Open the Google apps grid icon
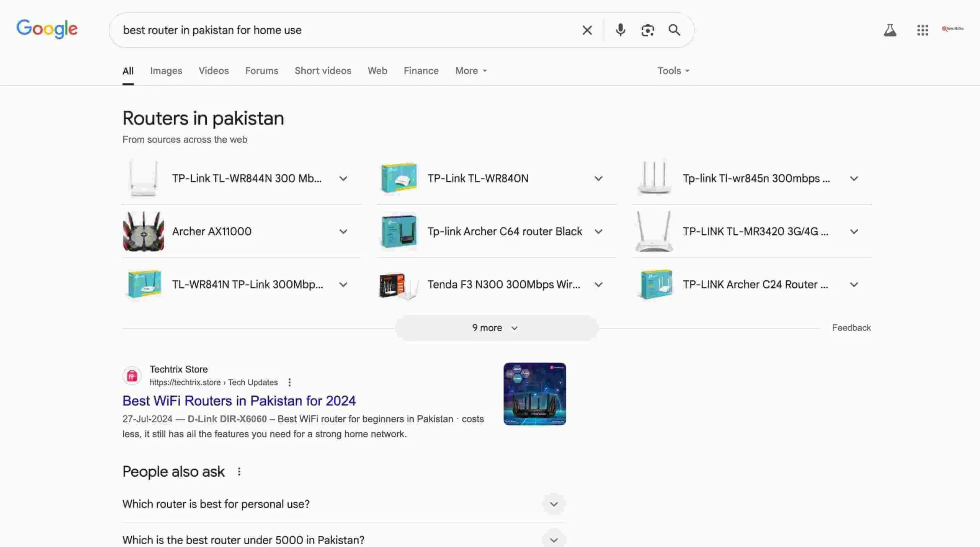Screen dimensions: 980x547 (x=923, y=30)
